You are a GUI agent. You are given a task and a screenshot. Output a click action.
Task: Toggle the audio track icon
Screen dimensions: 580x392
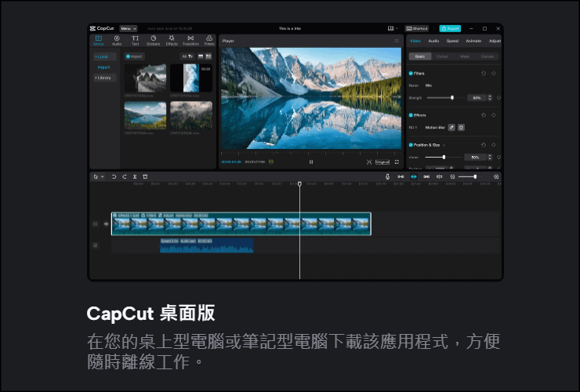(96, 245)
